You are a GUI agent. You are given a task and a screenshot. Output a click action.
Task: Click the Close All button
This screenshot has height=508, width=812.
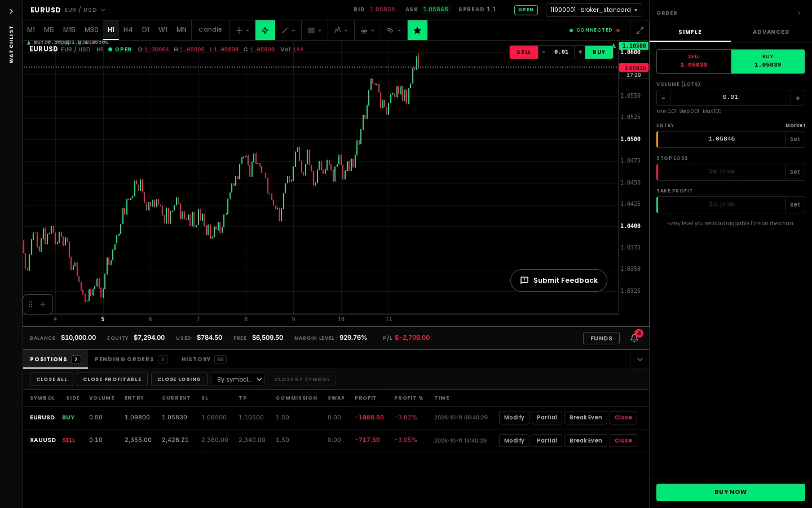tap(51, 379)
